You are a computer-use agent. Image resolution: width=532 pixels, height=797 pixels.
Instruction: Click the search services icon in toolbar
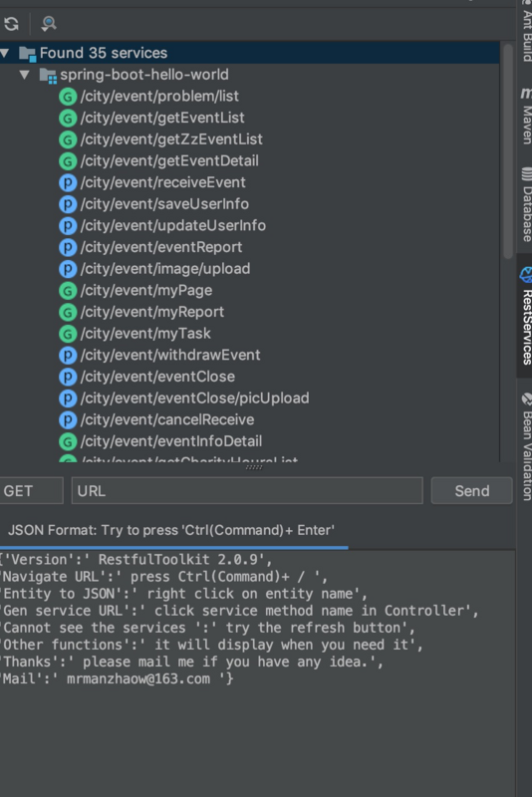(48, 23)
